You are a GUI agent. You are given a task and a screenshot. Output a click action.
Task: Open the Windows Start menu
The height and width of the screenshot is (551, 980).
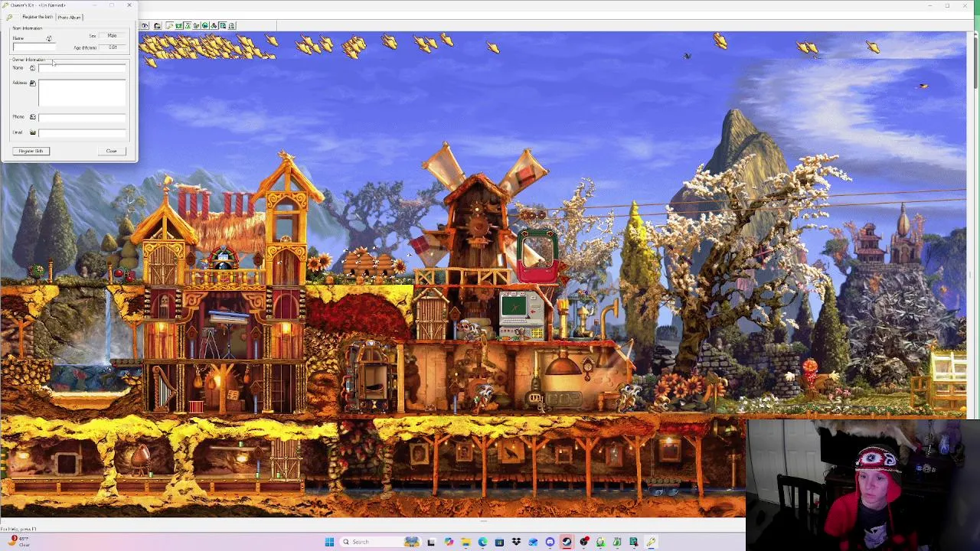tap(329, 542)
